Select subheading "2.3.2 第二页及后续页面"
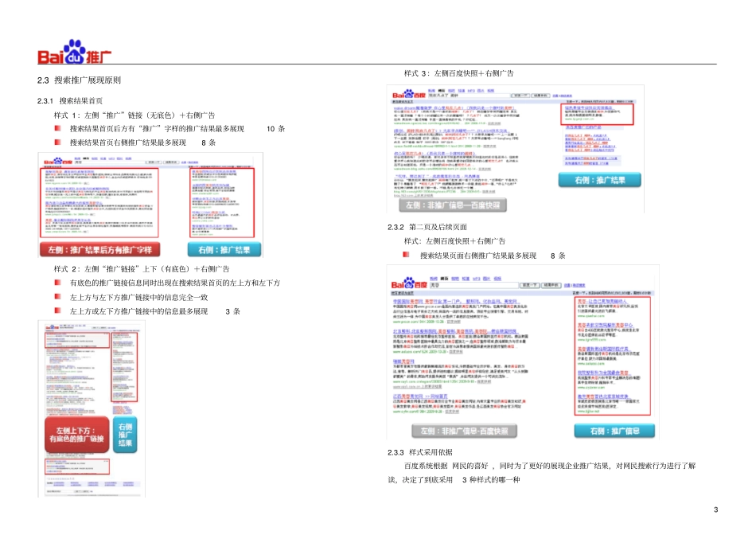Viewport: 756px width, 535px height. coord(427,227)
